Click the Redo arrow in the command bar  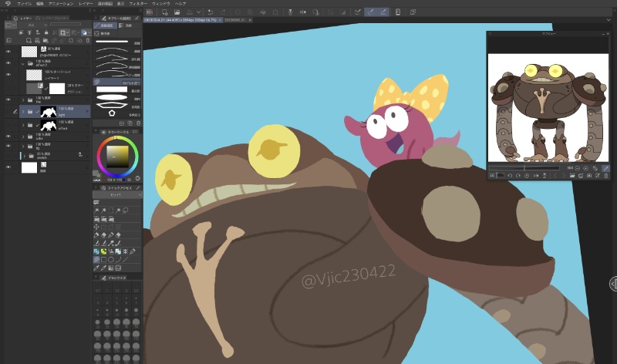pos(223,12)
